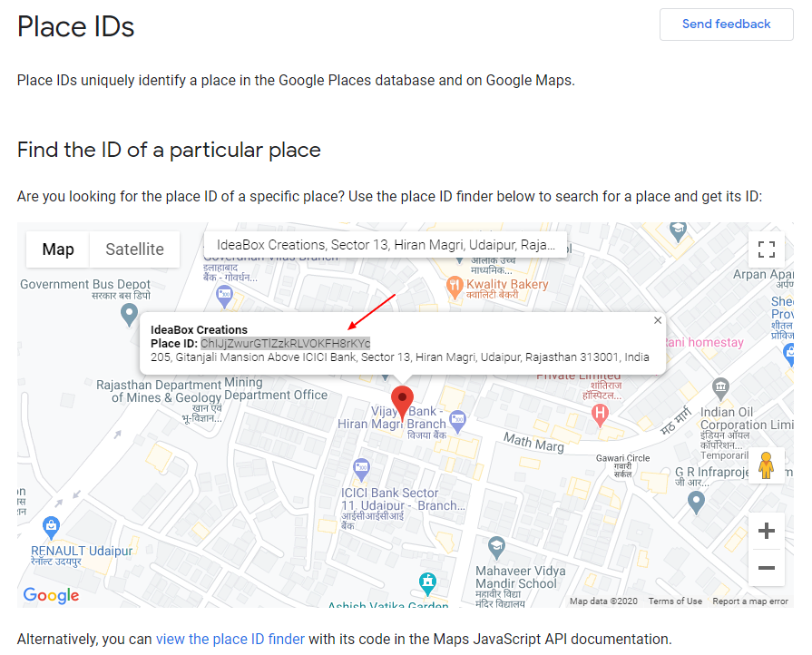This screenshot has width=812, height=655.
Task: Zoom in with the plus button
Action: [767, 531]
